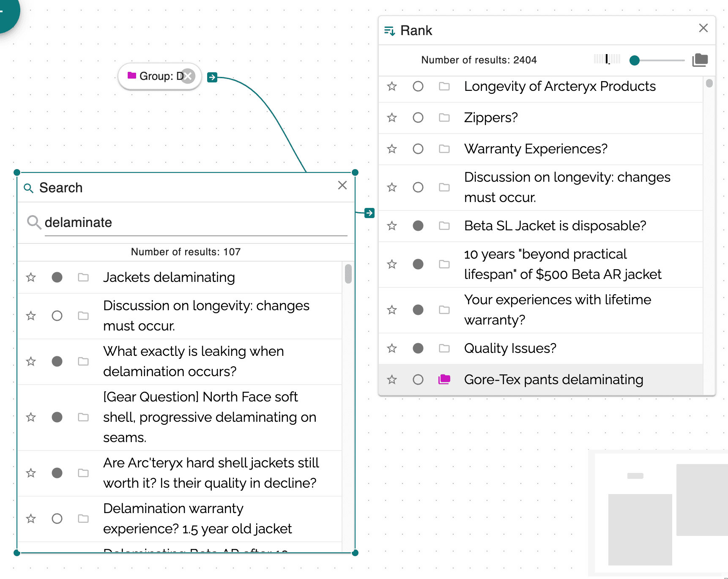The image size is (728, 579).
Task: Open 'Are Arc'teryx hard shell jackets still worth it?'
Action: click(211, 473)
